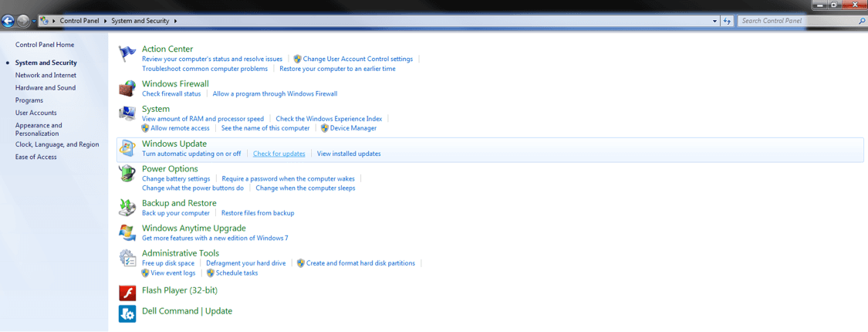This screenshot has height=332, width=868.
Task: Expand the arrow after Control Panel breadcrumb
Action: coord(105,21)
